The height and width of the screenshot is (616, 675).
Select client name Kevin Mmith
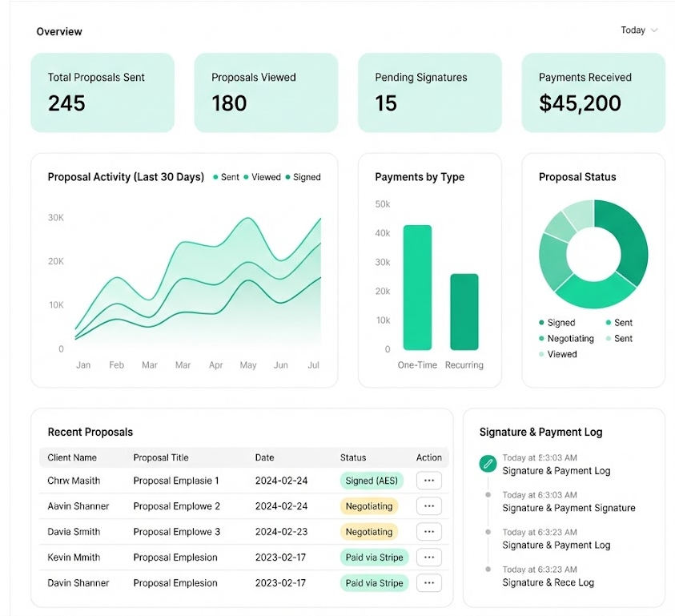pos(74,558)
